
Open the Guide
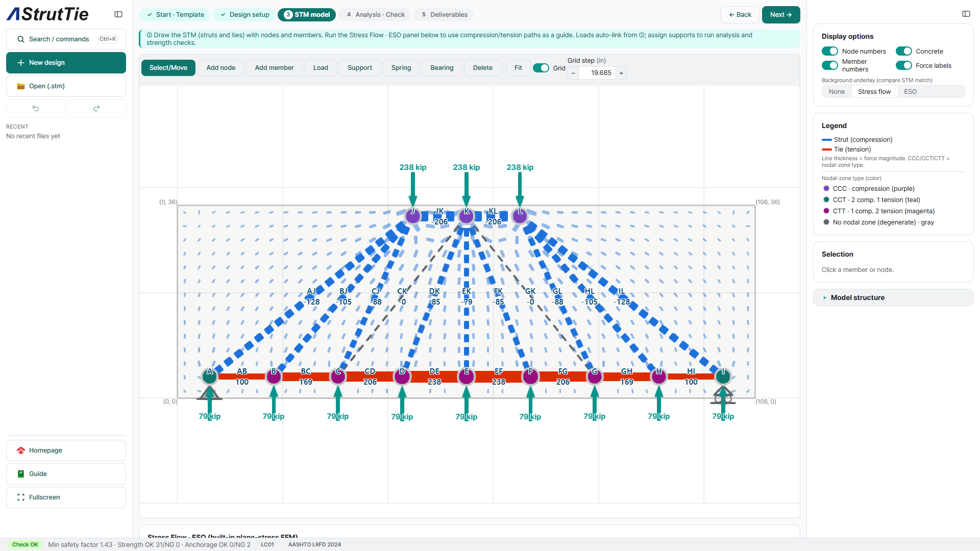coord(66,474)
